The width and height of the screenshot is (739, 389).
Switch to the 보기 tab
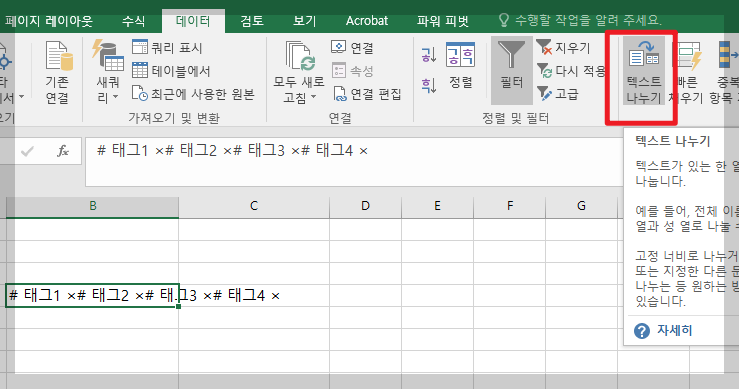tap(304, 21)
